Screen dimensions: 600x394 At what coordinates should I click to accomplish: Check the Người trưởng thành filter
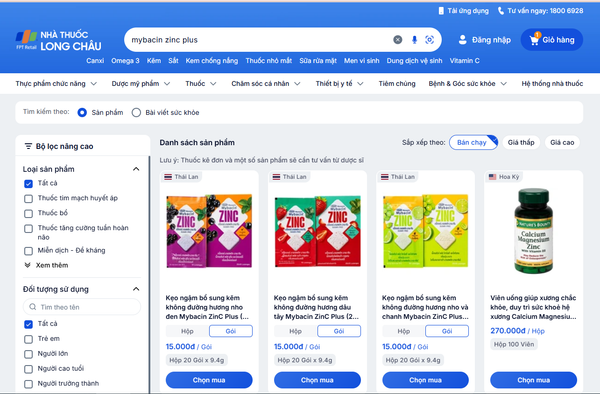point(28,384)
